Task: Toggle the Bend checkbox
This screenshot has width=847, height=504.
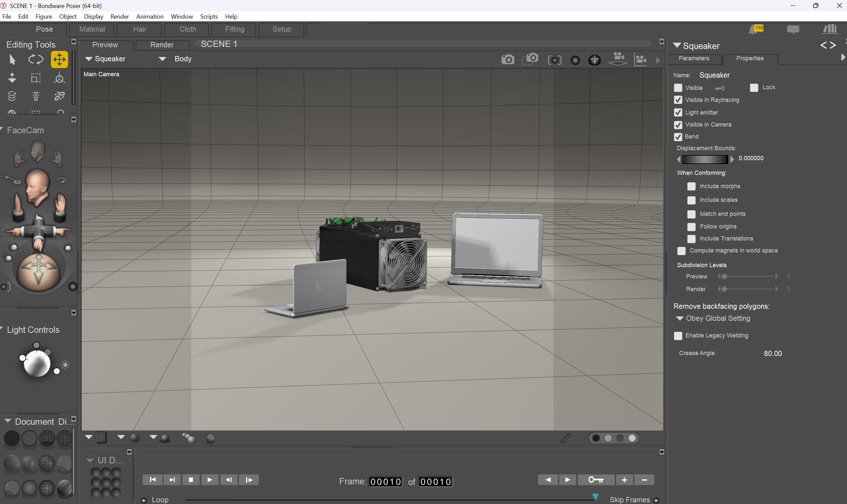Action: click(x=678, y=137)
